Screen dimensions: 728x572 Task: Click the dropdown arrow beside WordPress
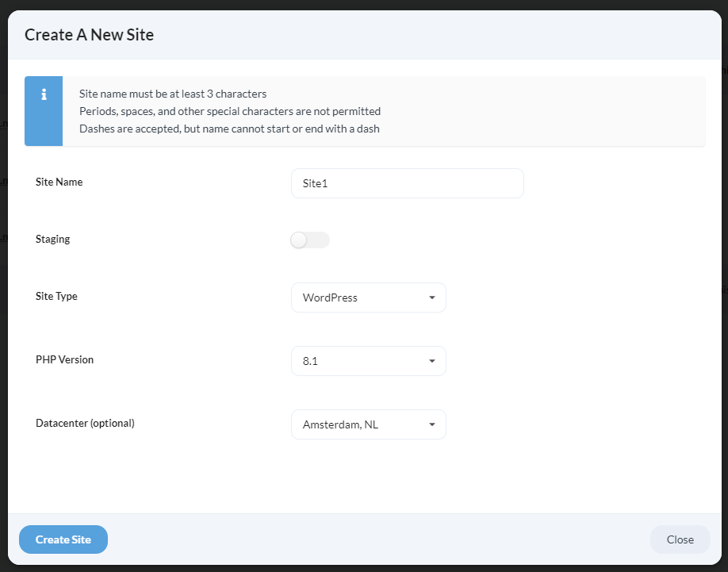tap(433, 298)
